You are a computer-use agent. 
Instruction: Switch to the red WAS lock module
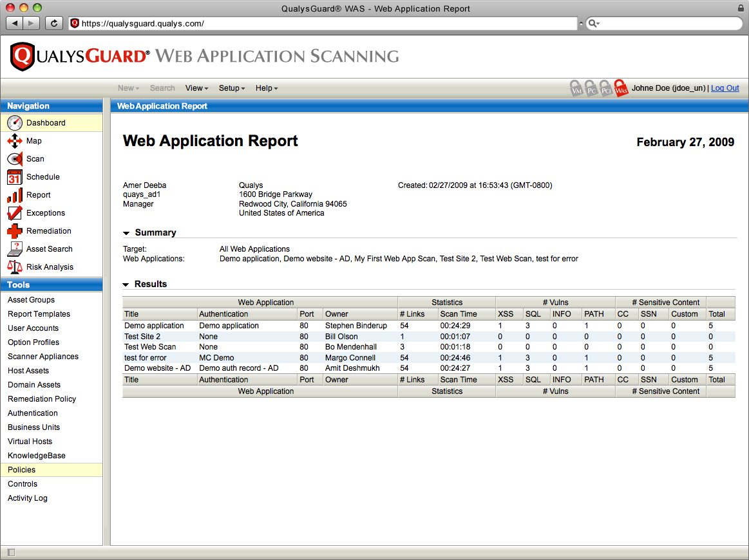point(621,88)
